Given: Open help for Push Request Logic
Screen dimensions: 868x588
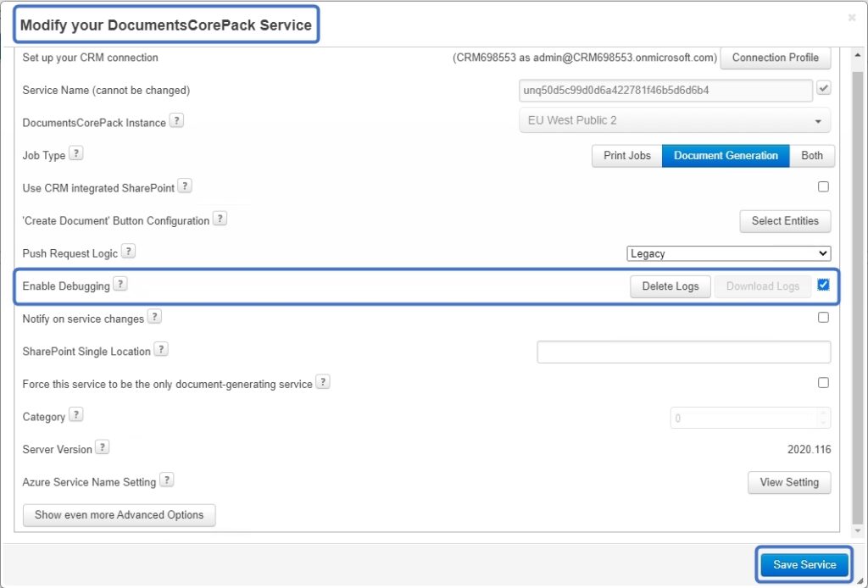Looking at the screenshot, I should click(128, 251).
